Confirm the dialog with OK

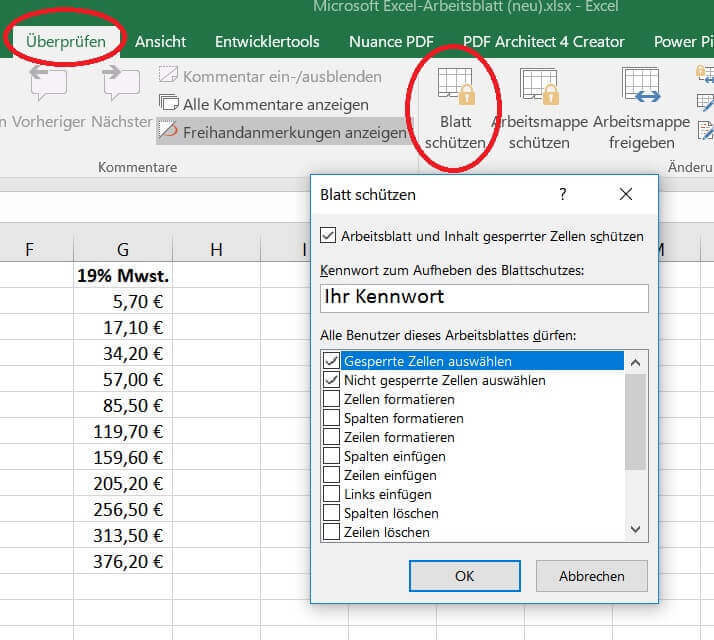click(x=464, y=576)
